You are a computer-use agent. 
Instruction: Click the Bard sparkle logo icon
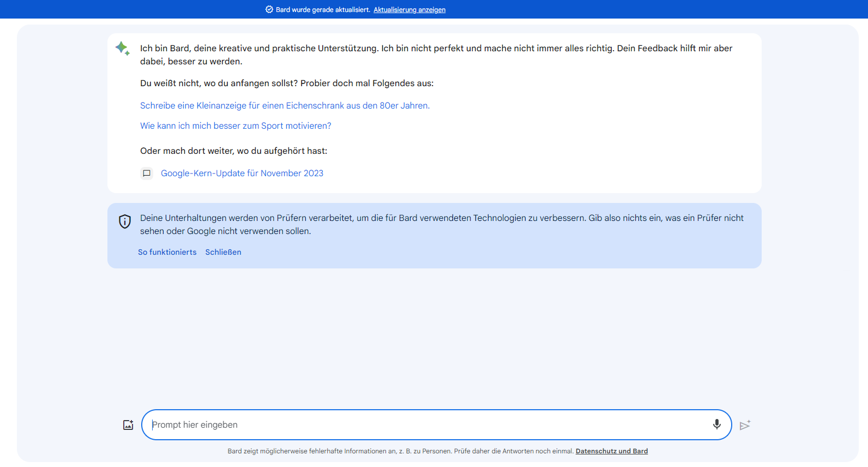click(x=123, y=49)
